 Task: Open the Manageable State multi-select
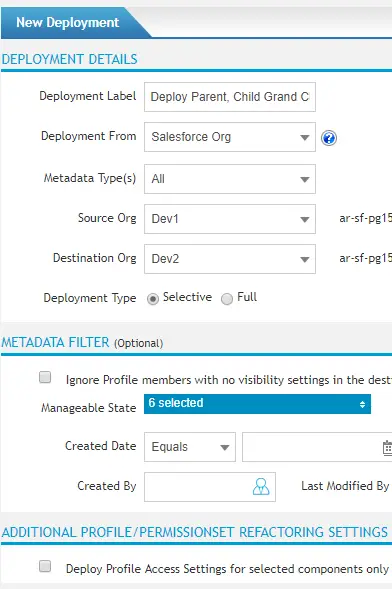point(257,404)
